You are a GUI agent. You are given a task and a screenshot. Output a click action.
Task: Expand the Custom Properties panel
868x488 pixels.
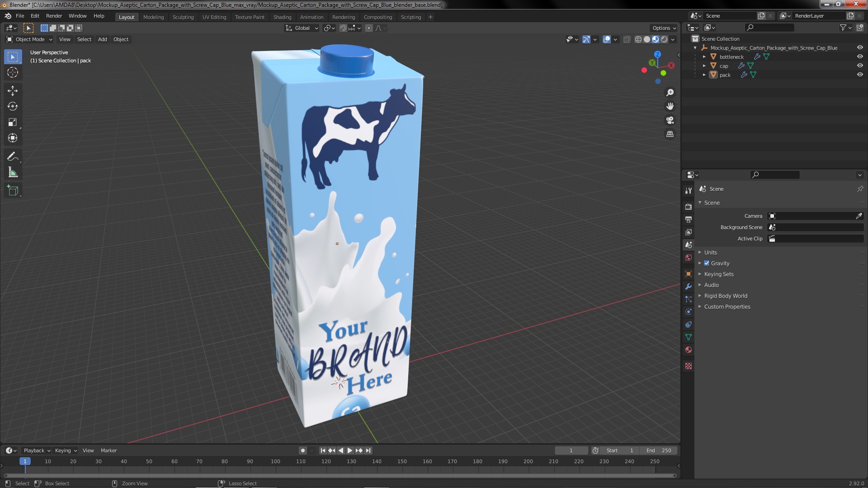click(727, 306)
